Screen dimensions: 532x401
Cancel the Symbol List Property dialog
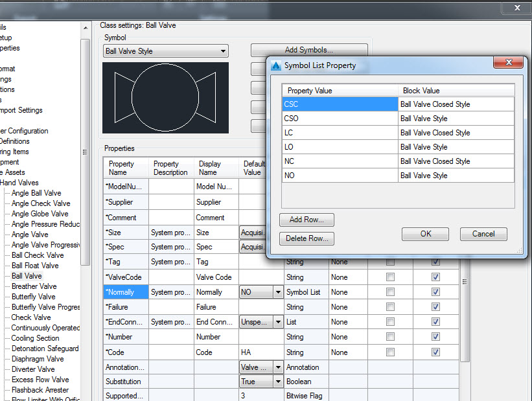(483, 234)
